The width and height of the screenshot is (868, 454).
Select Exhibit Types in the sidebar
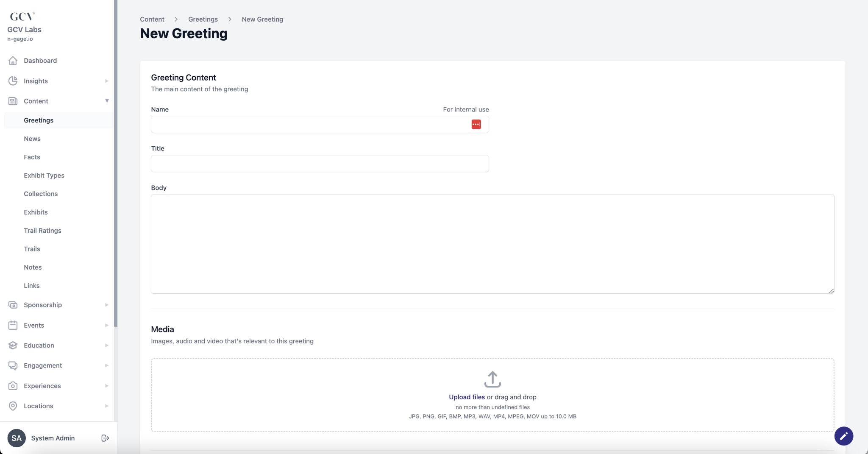point(44,175)
